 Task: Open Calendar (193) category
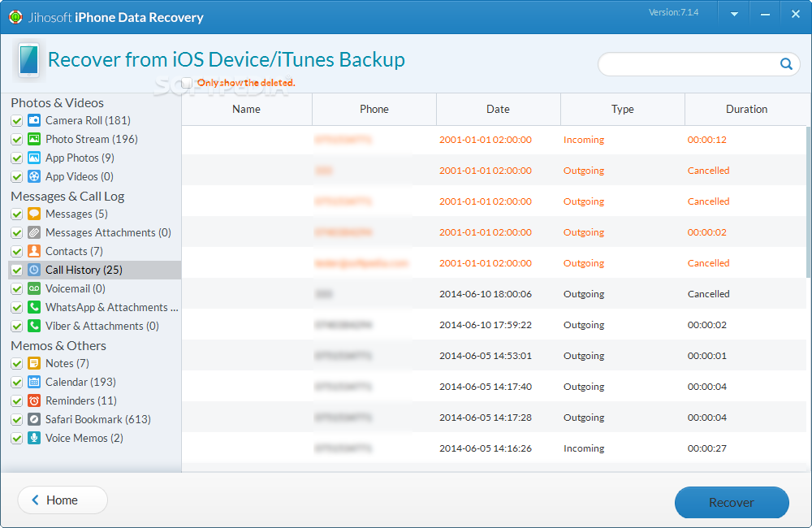point(80,382)
